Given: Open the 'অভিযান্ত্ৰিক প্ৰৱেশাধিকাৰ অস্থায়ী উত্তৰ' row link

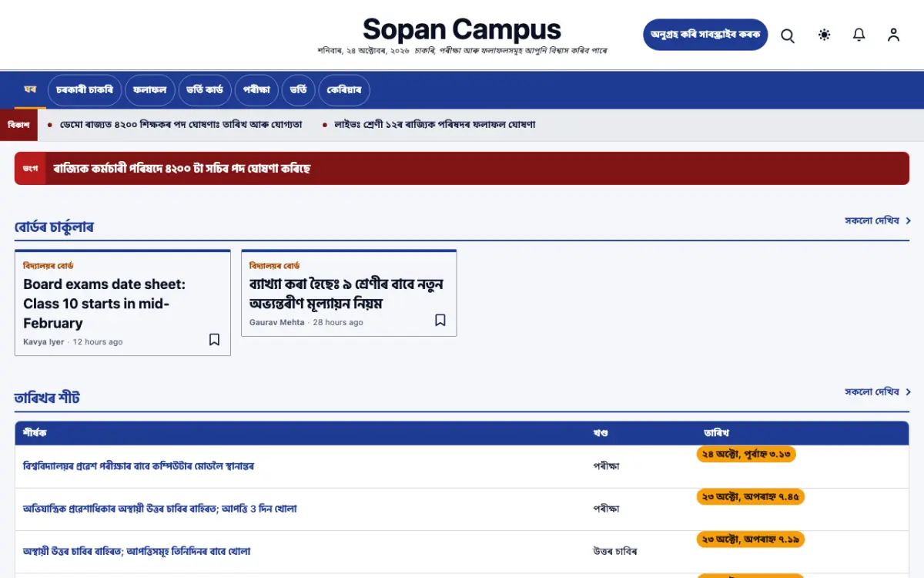Looking at the screenshot, I should tap(160, 509).
